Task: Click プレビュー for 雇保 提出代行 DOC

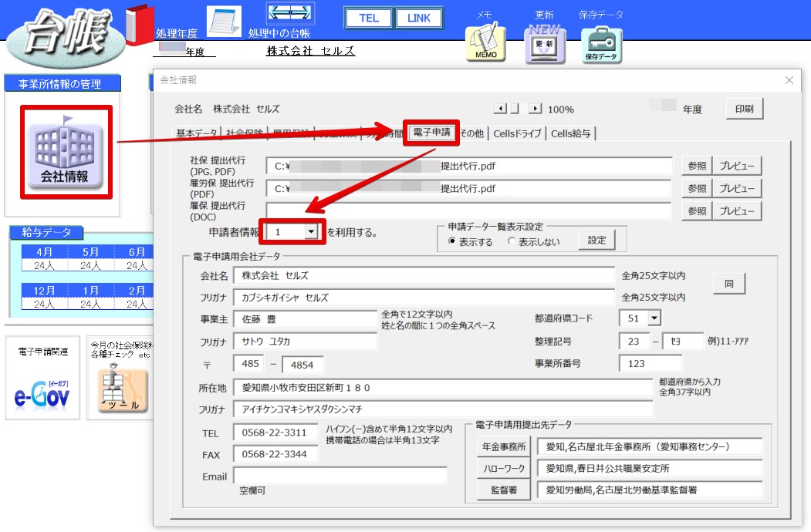Action: (x=737, y=211)
